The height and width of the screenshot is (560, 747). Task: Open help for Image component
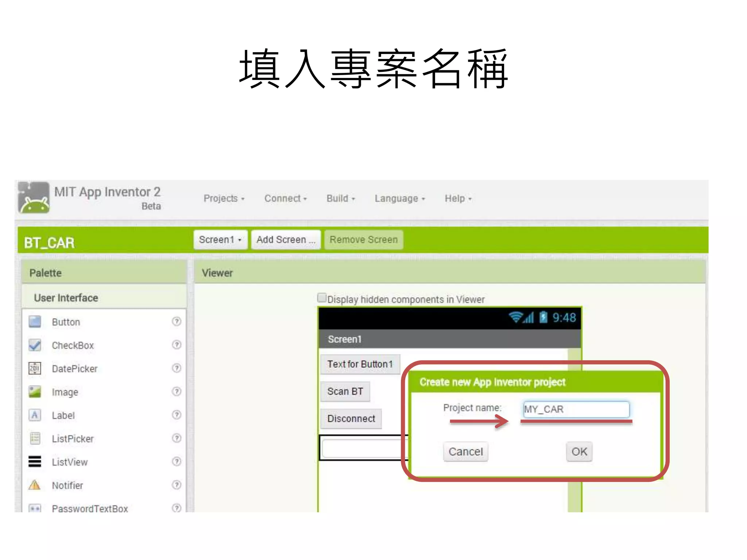click(x=177, y=391)
